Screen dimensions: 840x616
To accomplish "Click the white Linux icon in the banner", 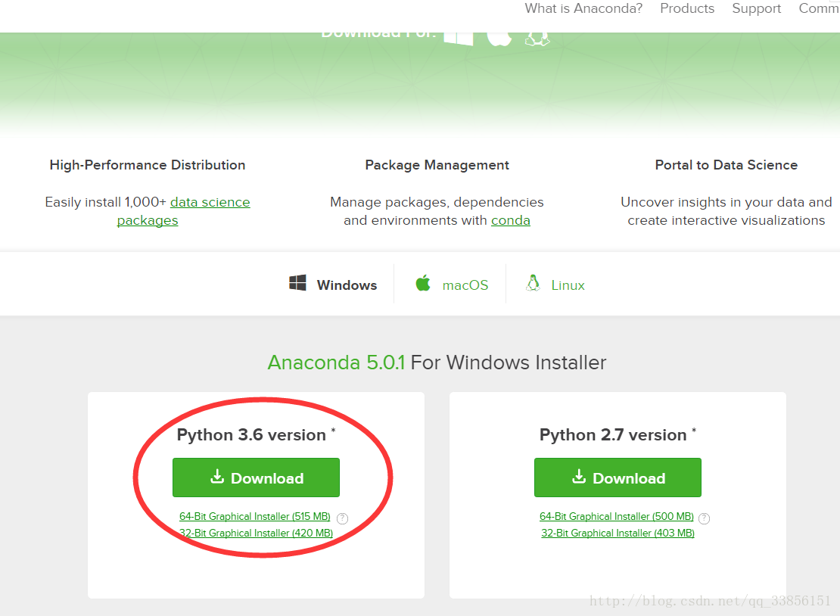I will tap(537, 39).
